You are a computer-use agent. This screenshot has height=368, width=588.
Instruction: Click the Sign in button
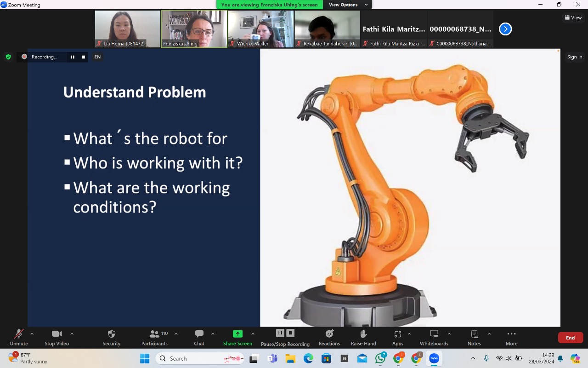[x=575, y=57]
